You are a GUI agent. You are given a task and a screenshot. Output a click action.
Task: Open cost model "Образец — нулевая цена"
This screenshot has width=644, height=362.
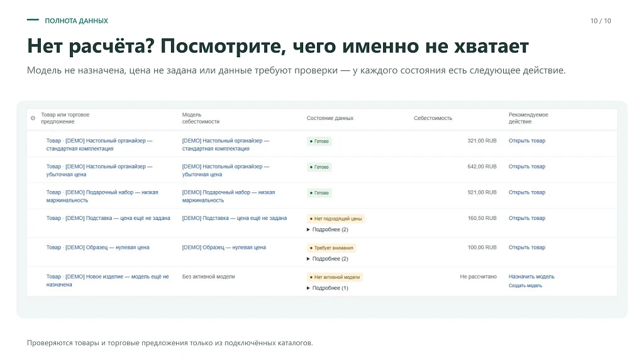(224, 247)
